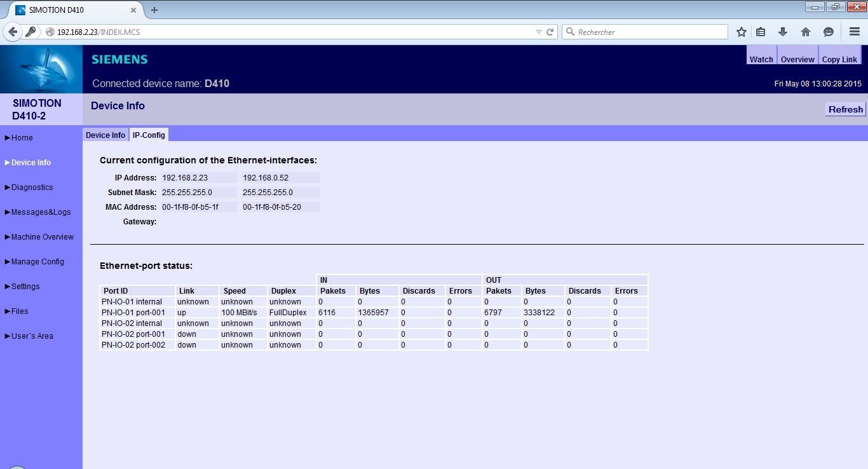Click the Refresh button
The width and height of the screenshot is (868, 469).
[x=845, y=109]
